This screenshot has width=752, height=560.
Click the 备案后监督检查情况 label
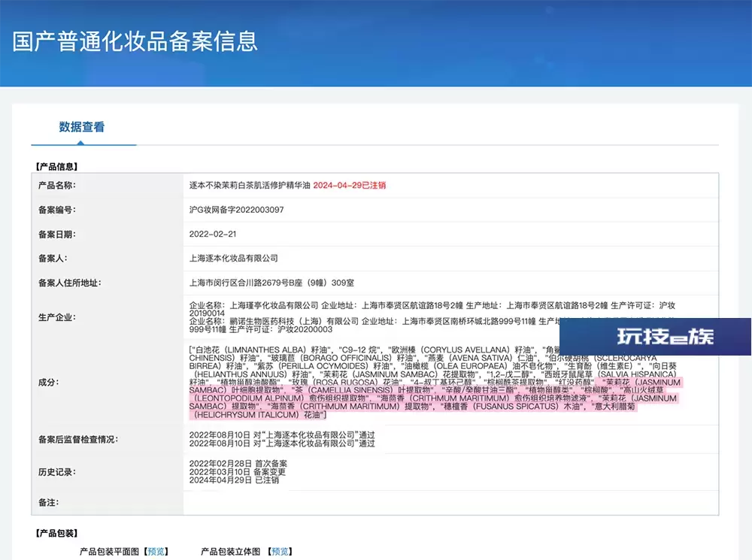tap(78, 439)
